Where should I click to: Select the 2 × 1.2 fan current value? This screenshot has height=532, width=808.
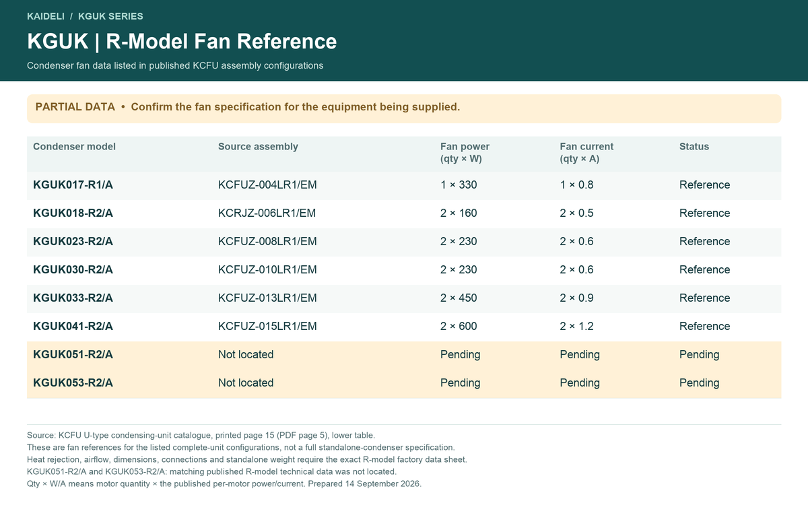[x=576, y=327]
